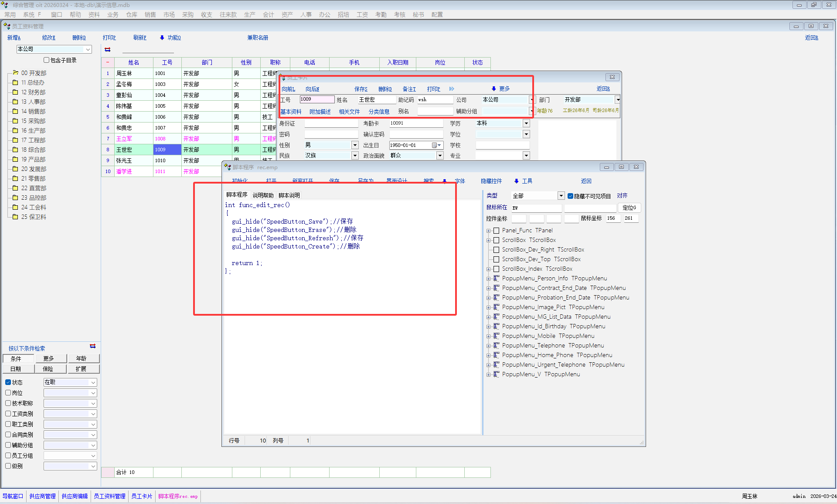This screenshot has height=504, width=837.
Task: Click the 考勤卡 input field
Action: [416, 123]
